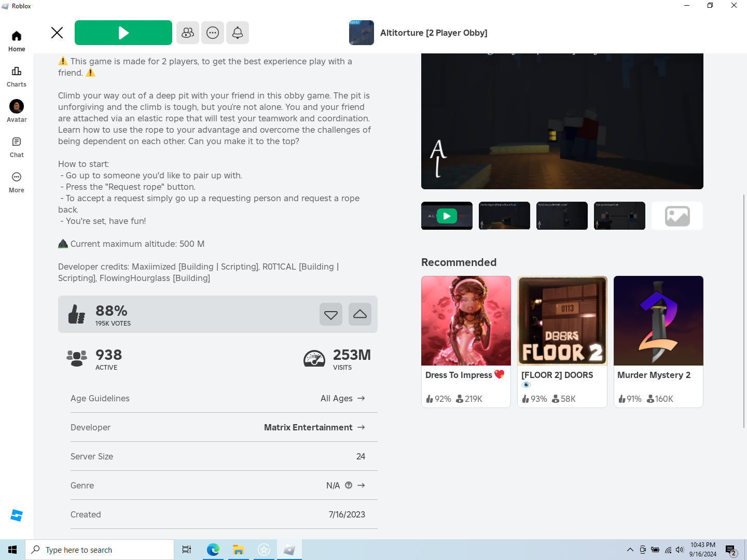This screenshot has width=747, height=560.
Task: Click the Genre help question icon
Action: [349, 485]
